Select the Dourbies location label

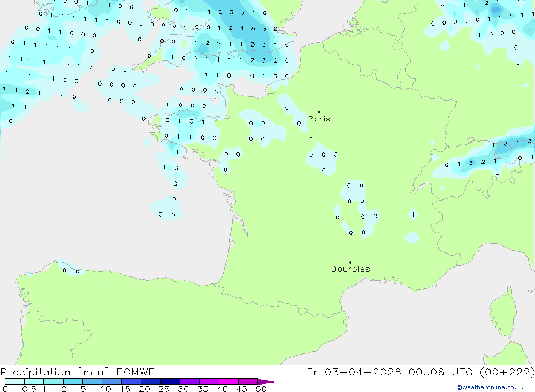[350, 269]
